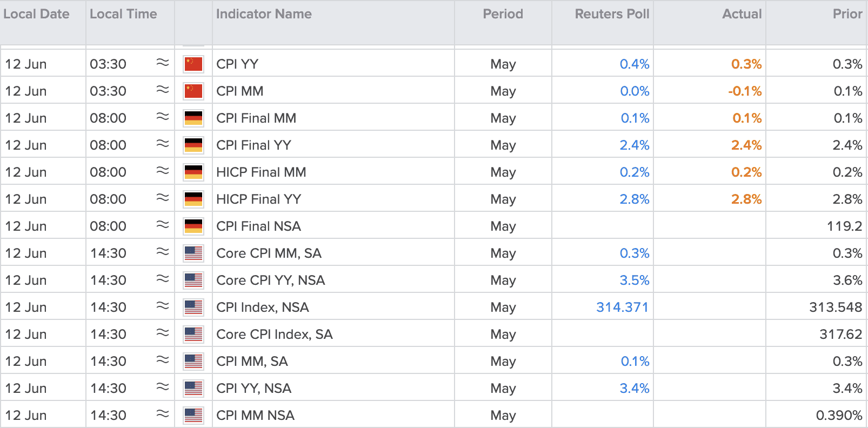Click the Prior column header
Screen dimensions: 868x428
tap(847, 14)
